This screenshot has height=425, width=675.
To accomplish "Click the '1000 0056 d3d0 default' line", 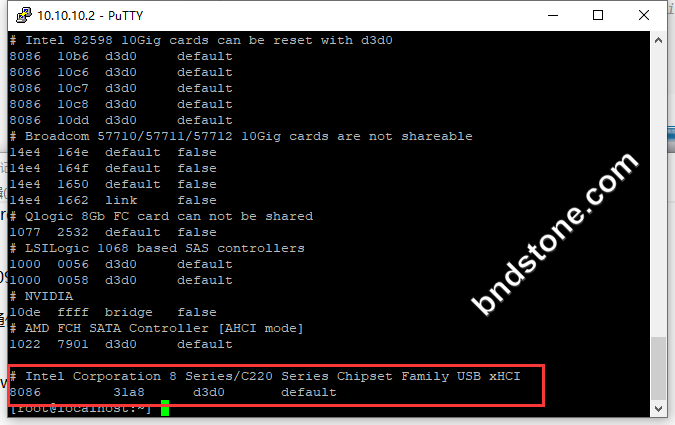I will (x=121, y=264).
